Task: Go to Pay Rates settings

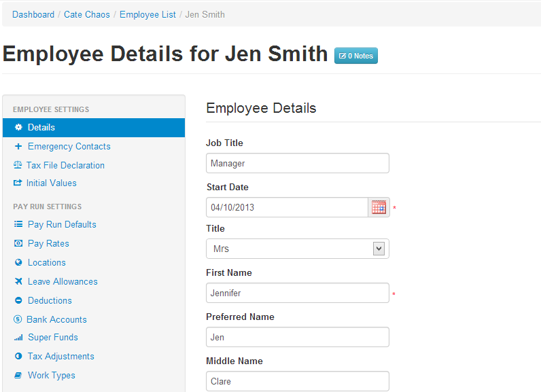Action: [x=48, y=243]
